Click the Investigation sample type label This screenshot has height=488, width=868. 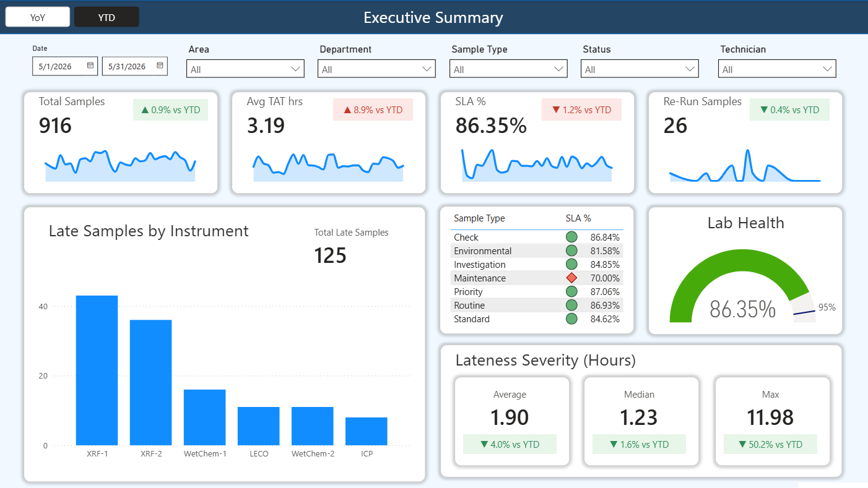pyautogui.click(x=480, y=265)
